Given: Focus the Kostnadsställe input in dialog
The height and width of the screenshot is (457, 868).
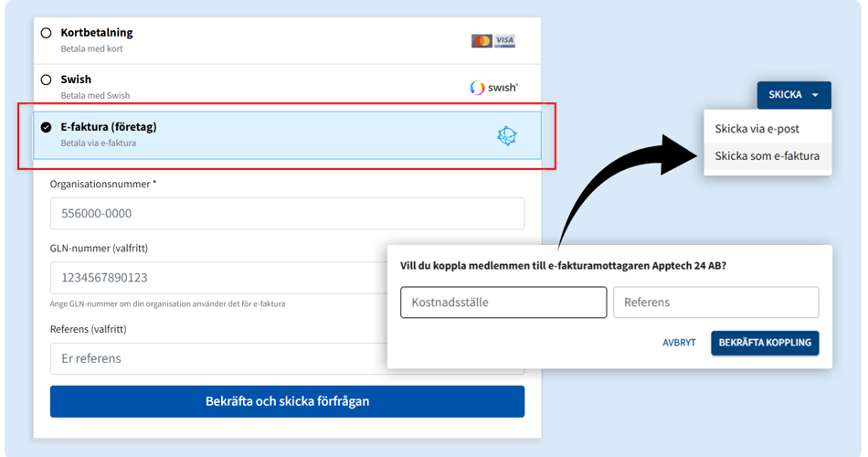Looking at the screenshot, I should click(503, 303).
